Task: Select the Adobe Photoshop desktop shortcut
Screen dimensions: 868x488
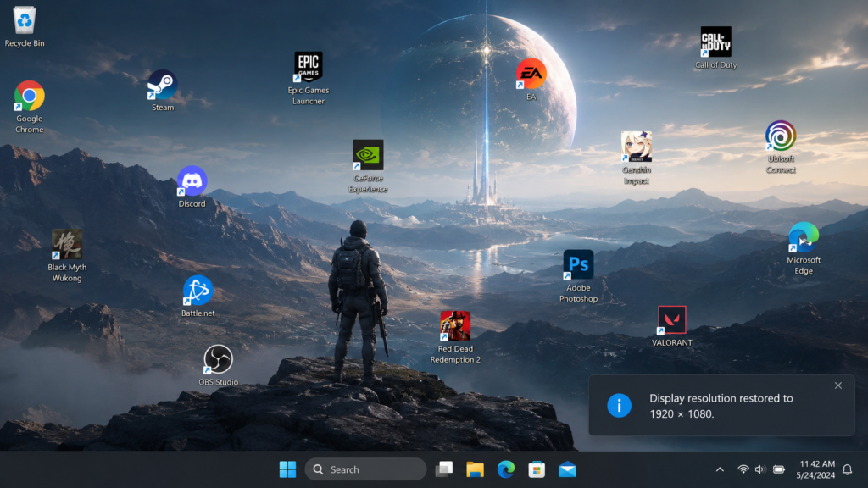Action: tap(578, 276)
